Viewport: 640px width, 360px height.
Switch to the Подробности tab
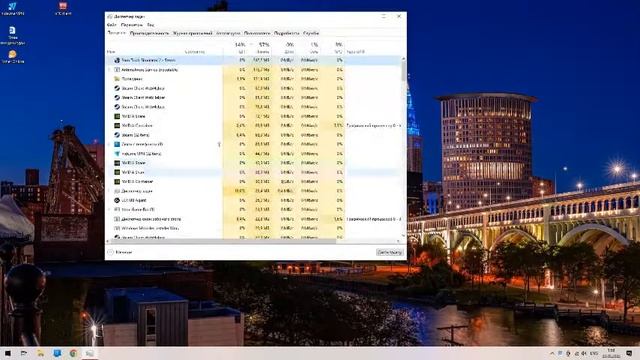click(x=287, y=33)
